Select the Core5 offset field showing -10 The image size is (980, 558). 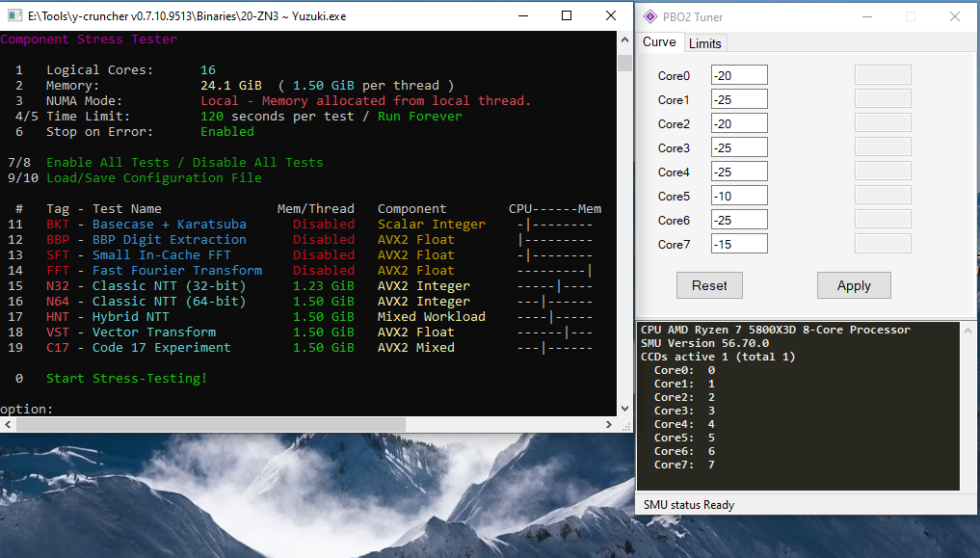[x=739, y=196]
